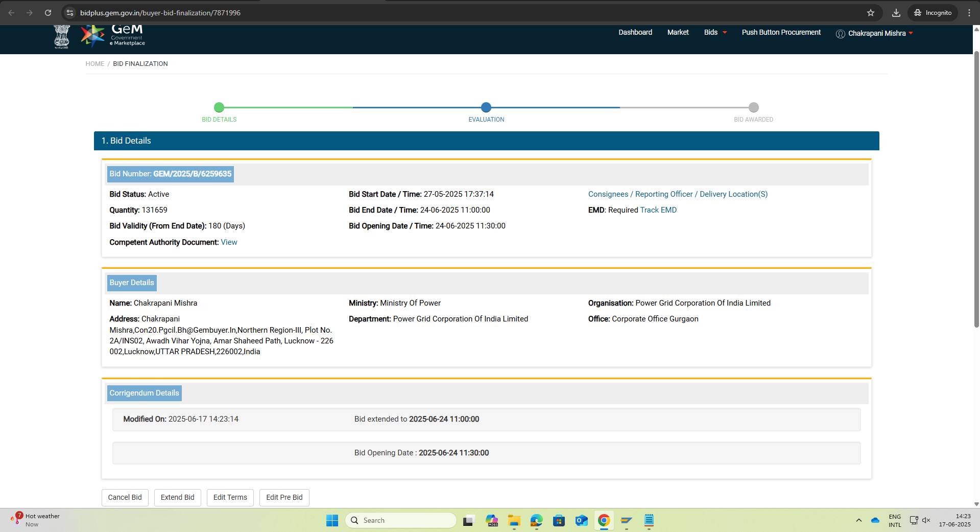Bookmark this page with star icon
Image resolution: width=980 pixels, height=532 pixels.
(871, 13)
